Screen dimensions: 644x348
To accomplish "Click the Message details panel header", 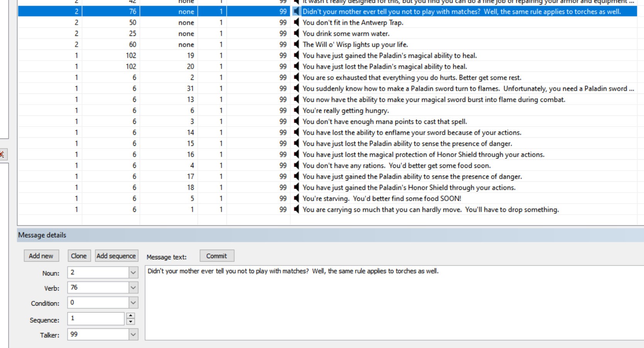I will [x=330, y=235].
